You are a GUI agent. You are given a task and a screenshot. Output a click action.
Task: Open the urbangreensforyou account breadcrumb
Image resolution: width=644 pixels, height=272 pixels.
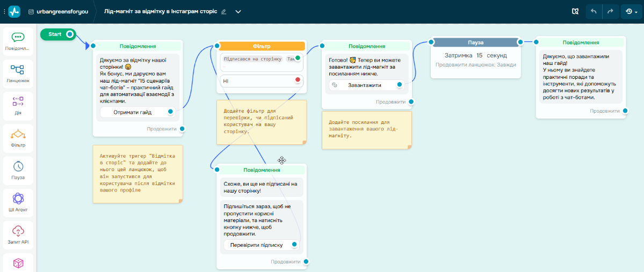[58, 11]
